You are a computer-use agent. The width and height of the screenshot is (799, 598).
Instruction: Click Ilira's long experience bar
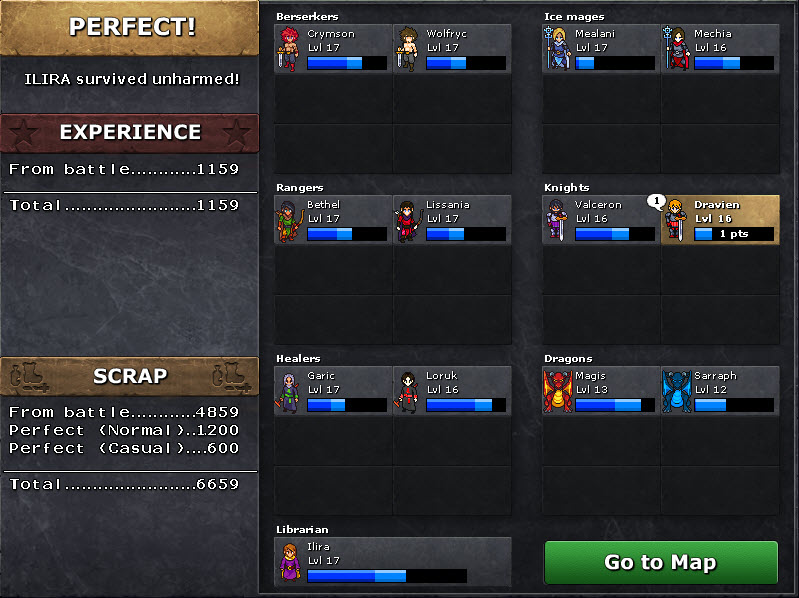coord(387,576)
